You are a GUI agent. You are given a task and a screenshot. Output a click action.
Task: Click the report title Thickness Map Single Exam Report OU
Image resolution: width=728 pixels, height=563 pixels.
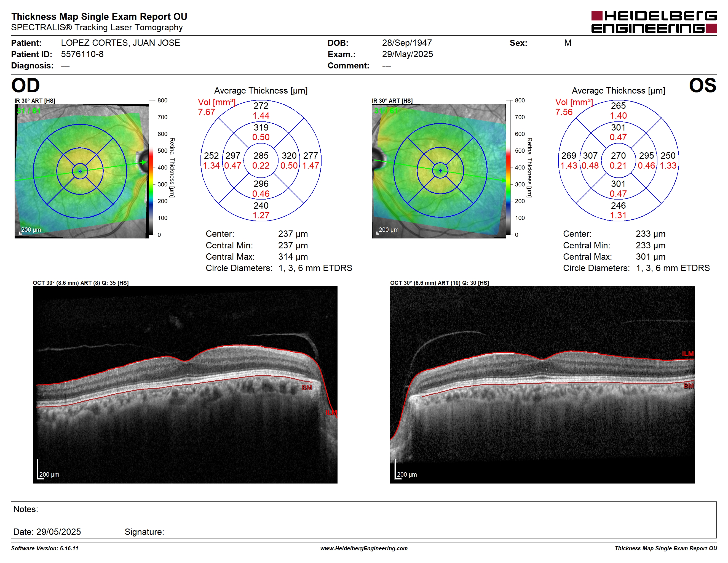tap(99, 16)
